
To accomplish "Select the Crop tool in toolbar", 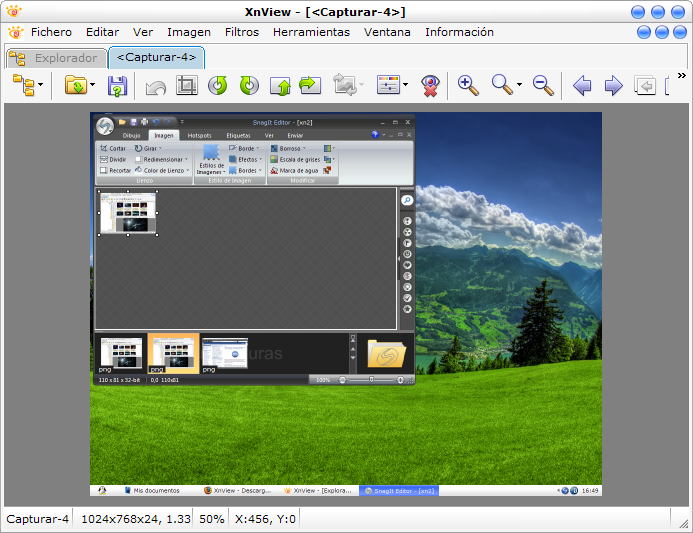I will pos(186,86).
